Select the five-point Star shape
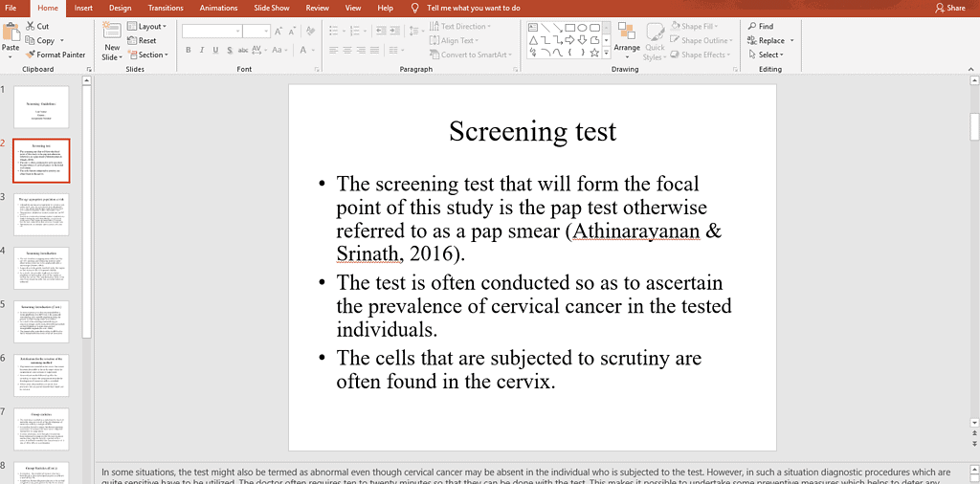This screenshot has width=980, height=484. click(x=594, y=53)
